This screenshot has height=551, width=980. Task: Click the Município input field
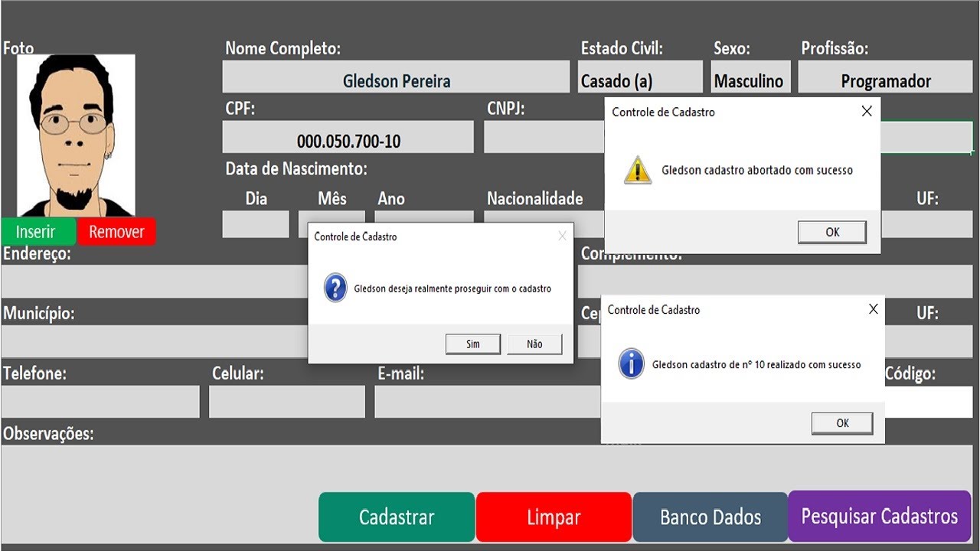(x=155, y=341)
